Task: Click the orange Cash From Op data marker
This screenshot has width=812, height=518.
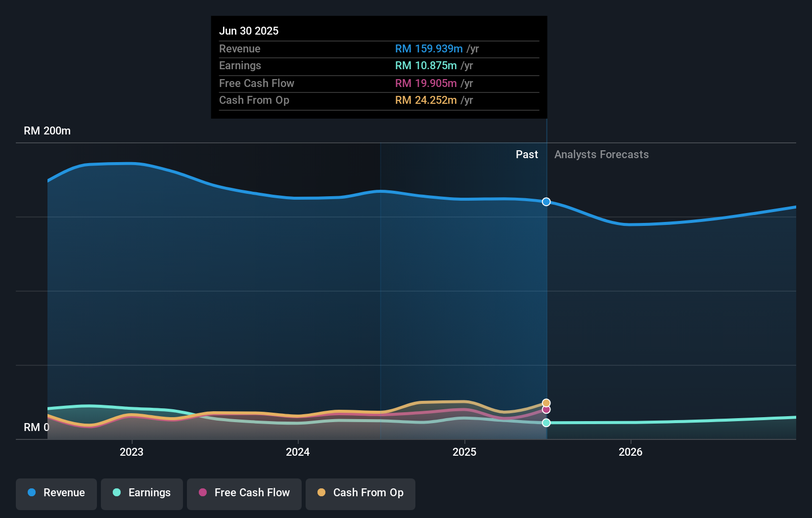Action: tap(546, 402)
